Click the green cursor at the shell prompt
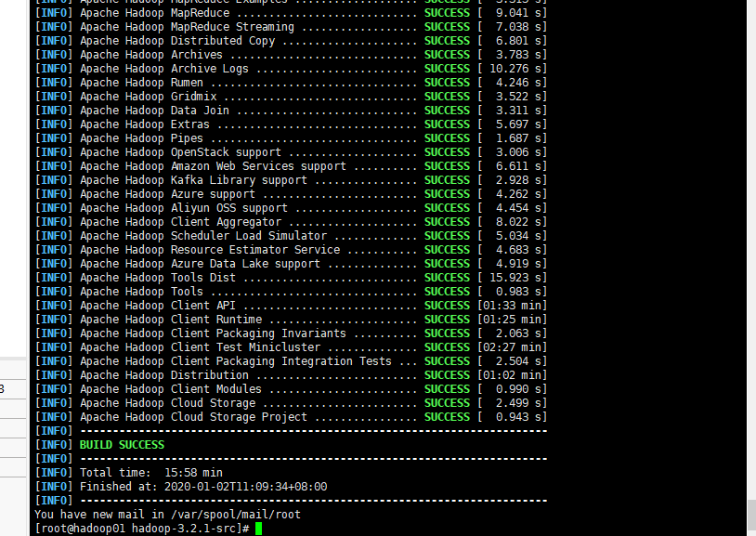Screen dimensions: 756x536 (258, 529)
